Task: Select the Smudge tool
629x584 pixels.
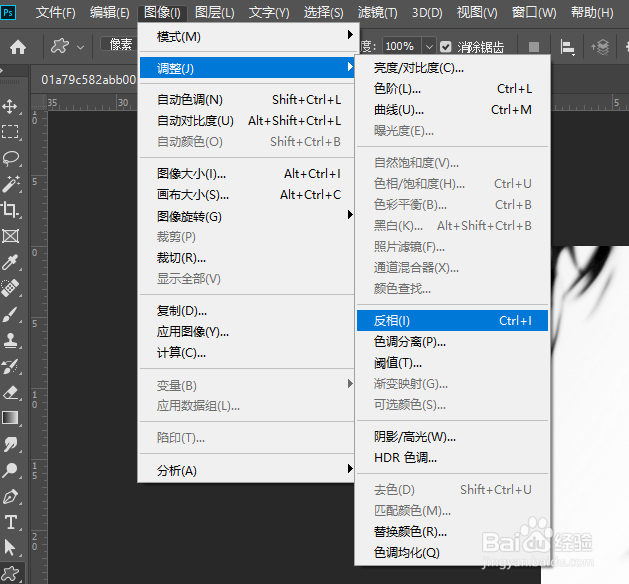Action: [x=10, y=444]
